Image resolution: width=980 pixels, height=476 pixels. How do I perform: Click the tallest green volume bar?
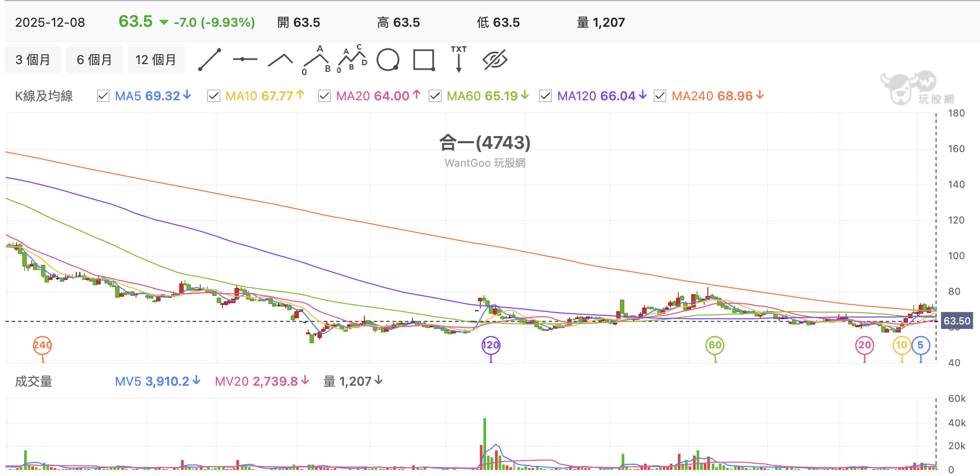pos(485,444)
